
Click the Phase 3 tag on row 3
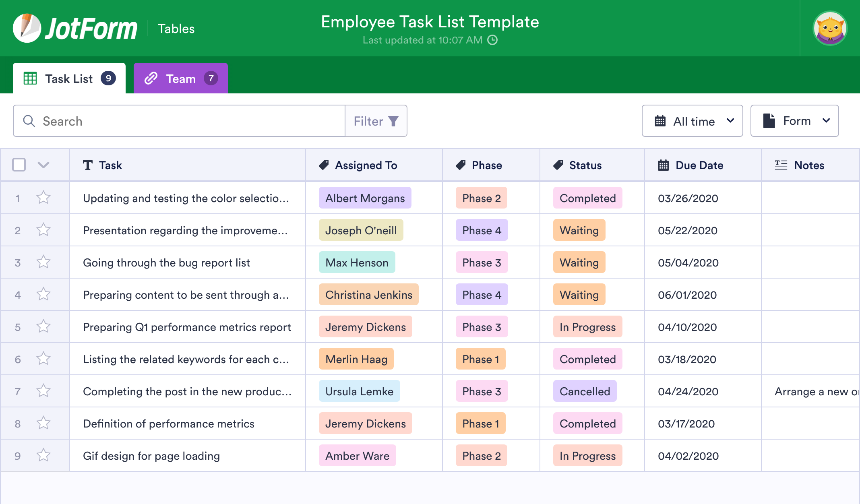[480, 262]
